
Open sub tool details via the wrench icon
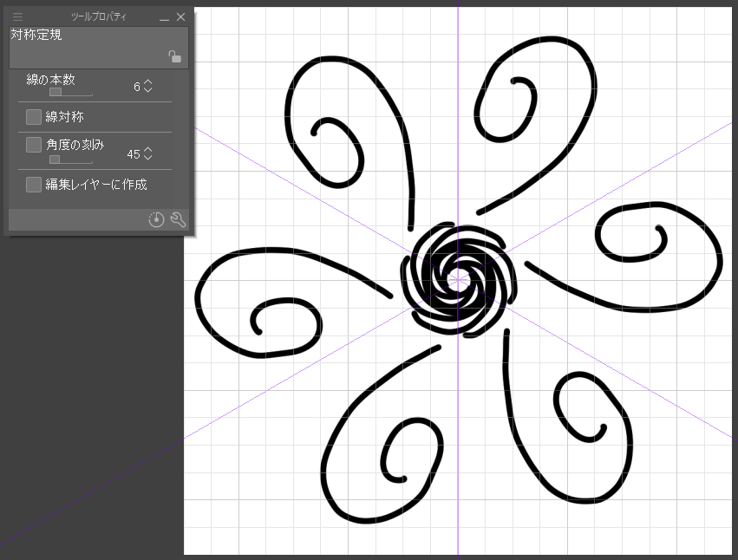pos(178,220)
